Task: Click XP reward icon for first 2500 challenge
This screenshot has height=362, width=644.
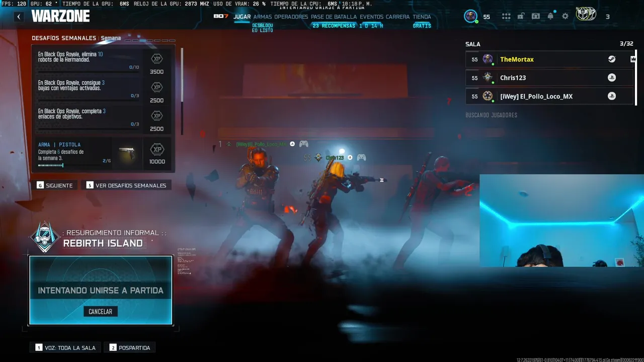Action: 157,87
